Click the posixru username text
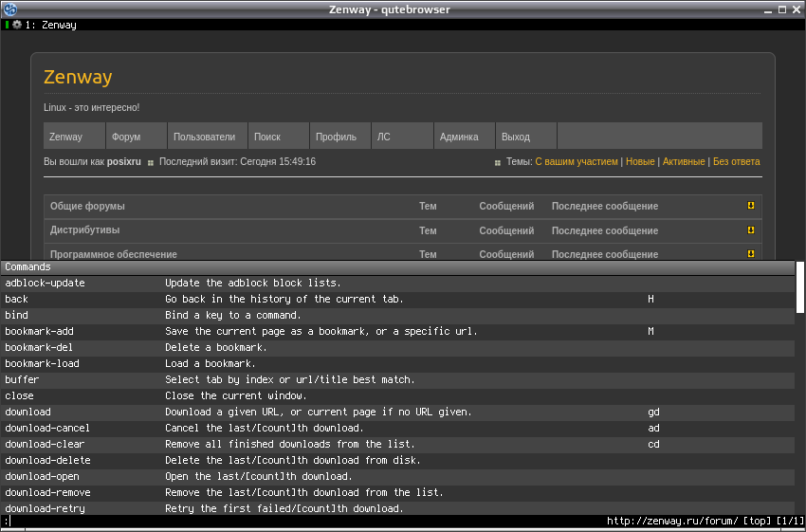The image size is (806, 532). (x=124, y=161)
